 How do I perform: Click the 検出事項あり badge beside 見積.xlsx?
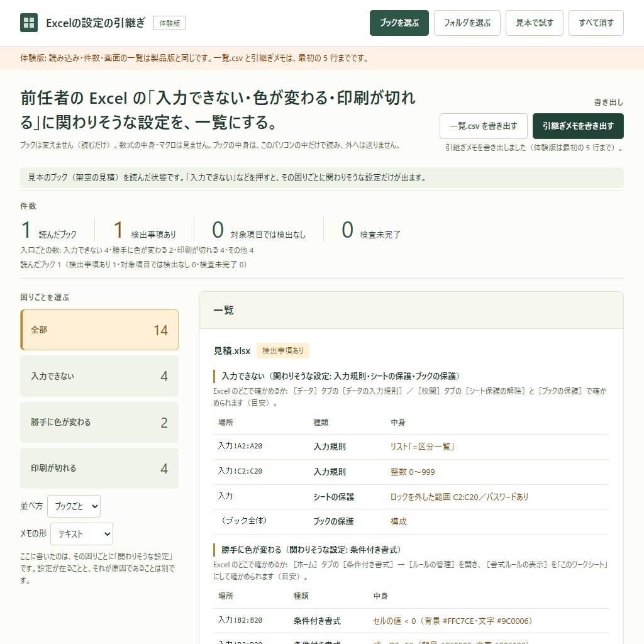pos(283,350)
